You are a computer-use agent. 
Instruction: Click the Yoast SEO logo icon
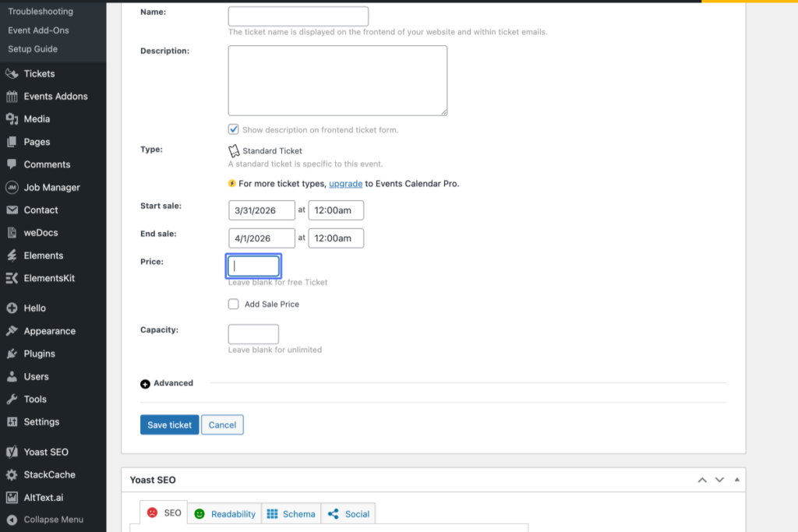pos(12,452)
